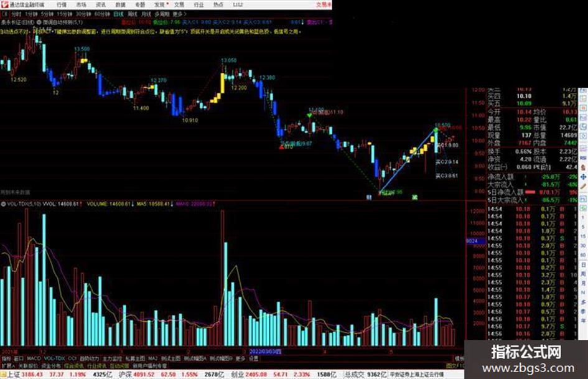Viewport: 588px width, 379px height.
Task: Select the 主力监控 indicator tab
Action: [x=113, y=358]
